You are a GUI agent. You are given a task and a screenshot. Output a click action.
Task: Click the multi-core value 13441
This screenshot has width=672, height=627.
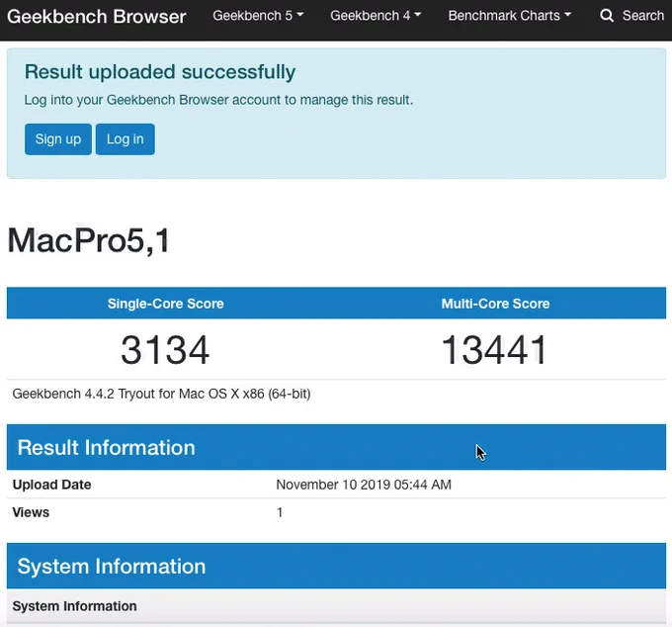pos(494,349)
